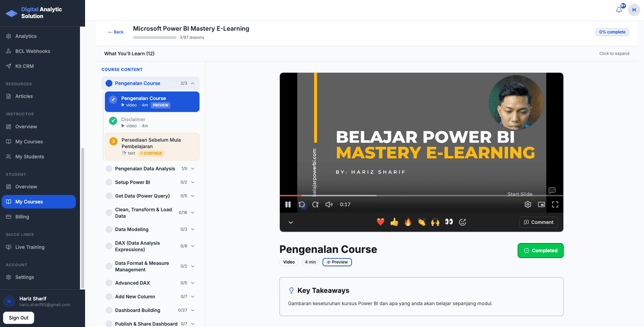Viewport: 644px width, 327px height.
Task: Expand Setup Power BI section
Action: 150,182
